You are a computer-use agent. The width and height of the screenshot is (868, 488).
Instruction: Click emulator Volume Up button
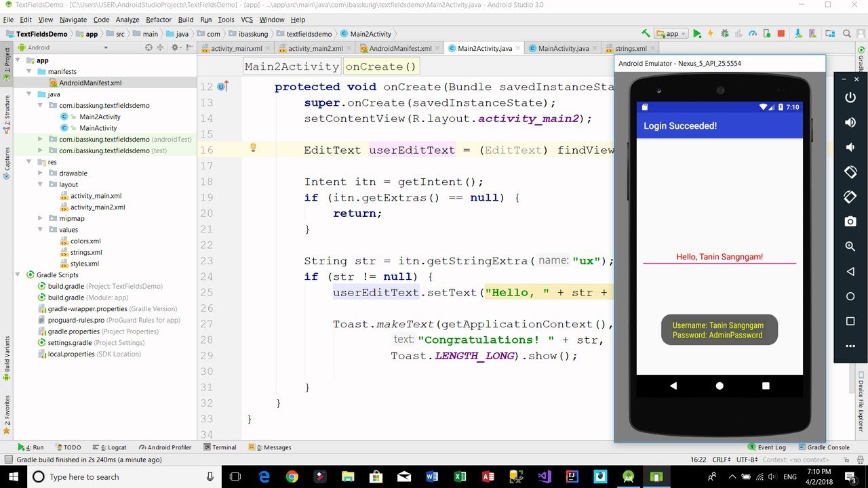point(850,123)
